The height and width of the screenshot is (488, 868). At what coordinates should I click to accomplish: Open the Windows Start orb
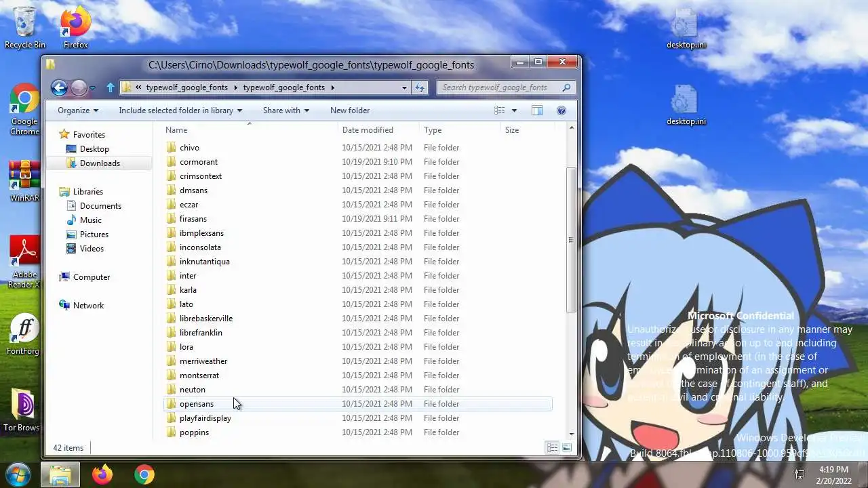point(18,474)
